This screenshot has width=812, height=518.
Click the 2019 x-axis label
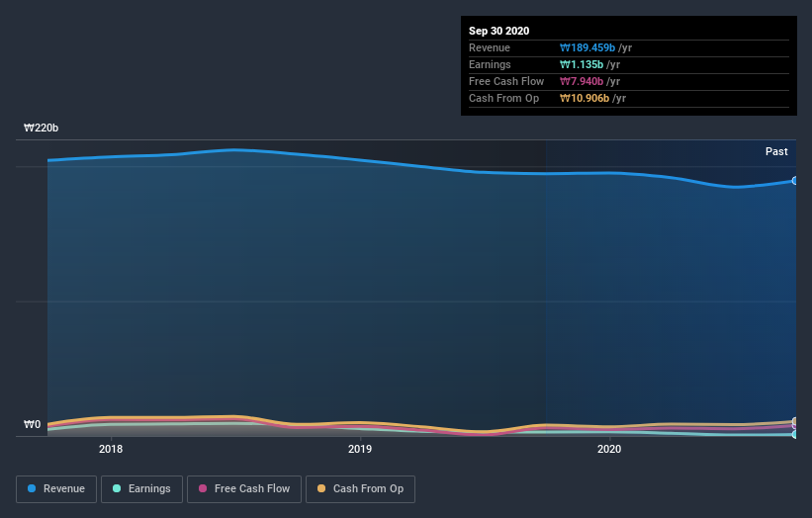click(x=360, y=449)
